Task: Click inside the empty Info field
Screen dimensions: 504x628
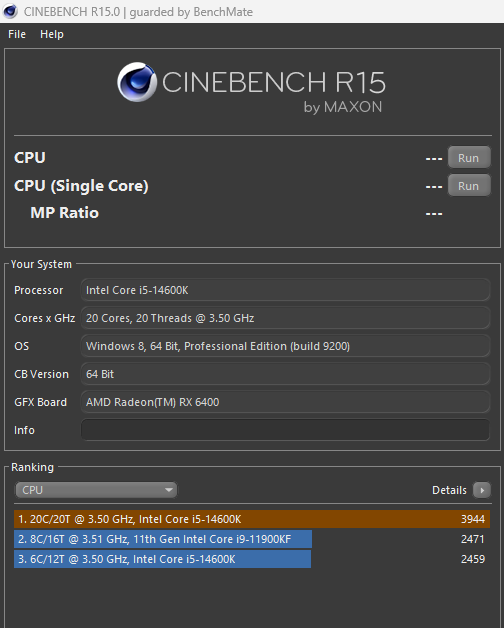Action: (x=285, y=430)
